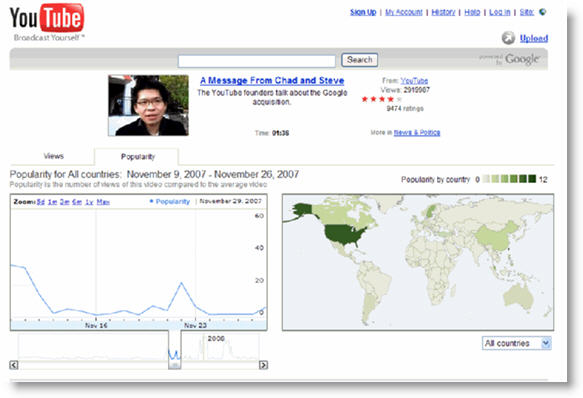Set chart zoom to 1y
Viewport: 583px width, 398px height.
click(89, 202)
